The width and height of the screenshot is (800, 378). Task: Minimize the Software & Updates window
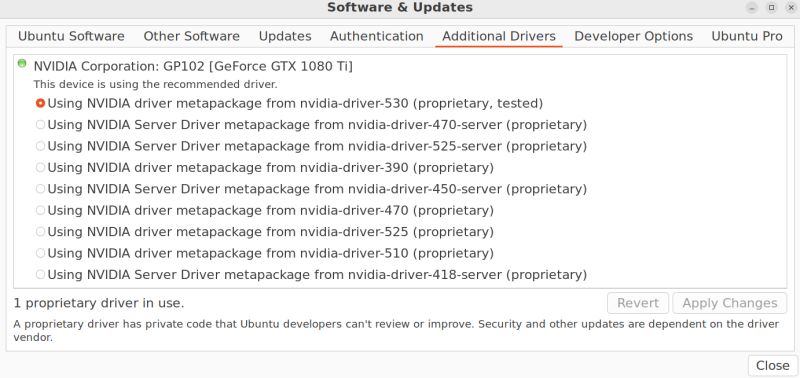[752, 8]
